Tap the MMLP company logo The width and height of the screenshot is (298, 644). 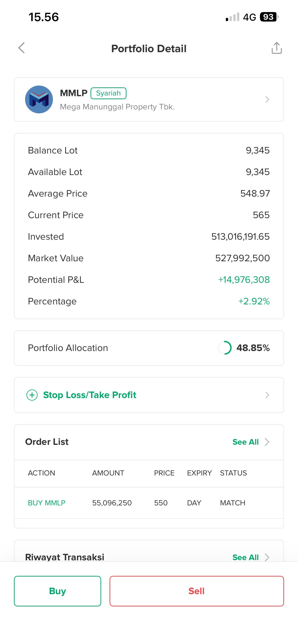tap(39, 99)
